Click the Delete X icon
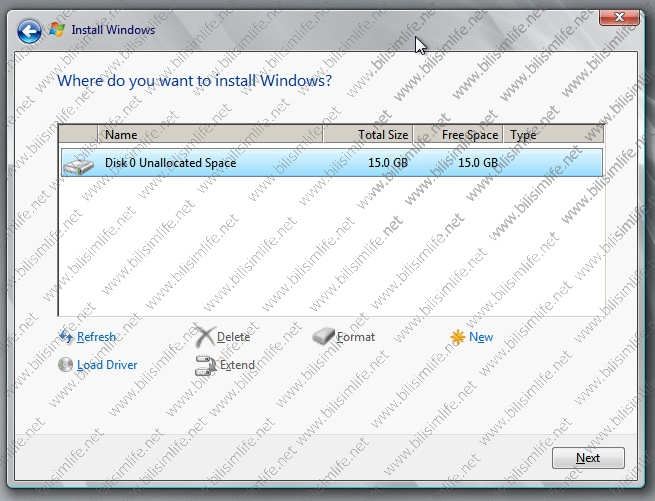 (205, 337)
